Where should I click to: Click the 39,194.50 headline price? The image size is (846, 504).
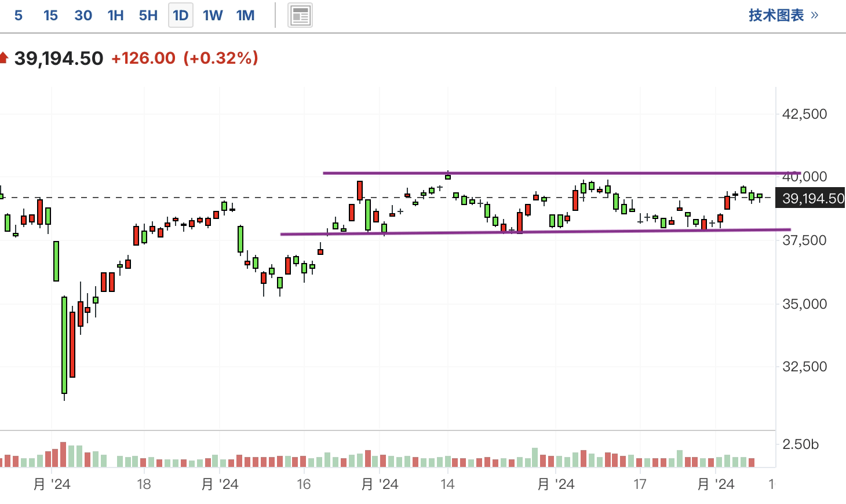click(x=59, y=58)
